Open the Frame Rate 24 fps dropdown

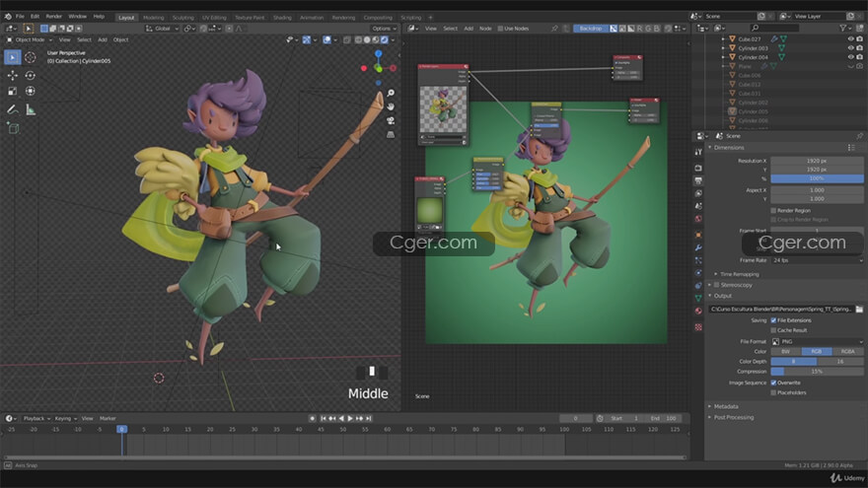[817, 260]
